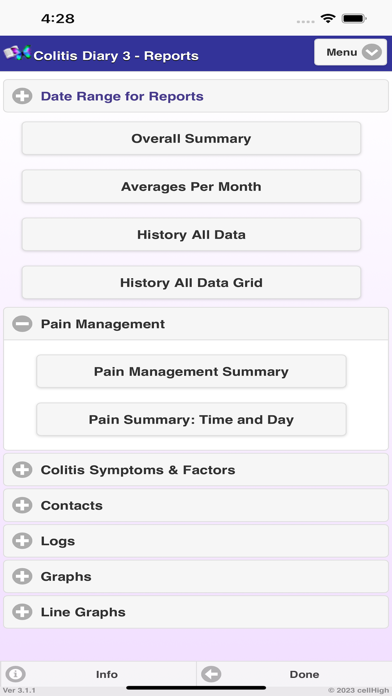Expand the Contacts section header
Viewport: 392px width, 696px height.
click(196, 505)
